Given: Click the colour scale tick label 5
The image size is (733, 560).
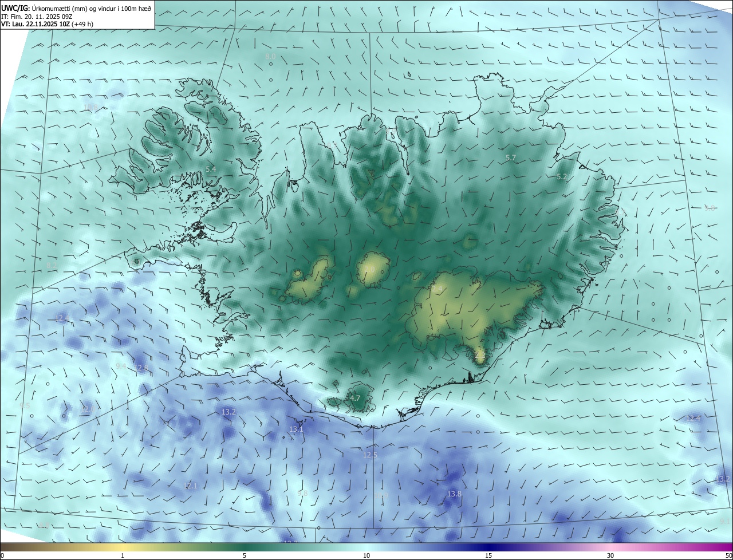Looking at the screenshot, I should pyautogui.click(x=245, y=555).
